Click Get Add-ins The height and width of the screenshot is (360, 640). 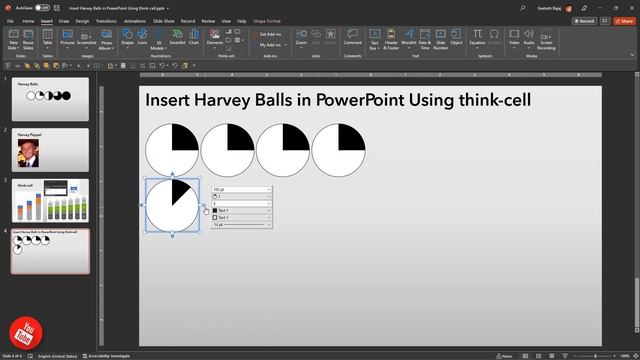(x=267, y=34)
